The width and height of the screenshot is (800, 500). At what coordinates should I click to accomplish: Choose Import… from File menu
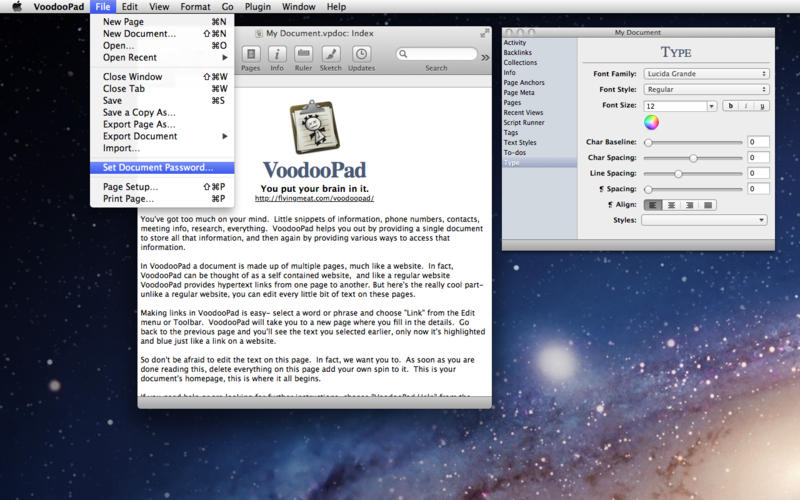pyautogui.click(x=162, y=148)
